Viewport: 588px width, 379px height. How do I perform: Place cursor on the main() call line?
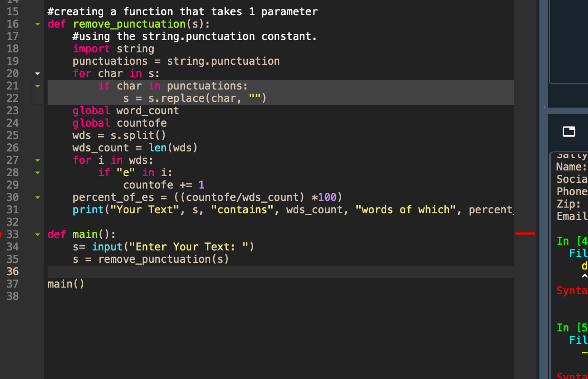[x=66, y=284]
